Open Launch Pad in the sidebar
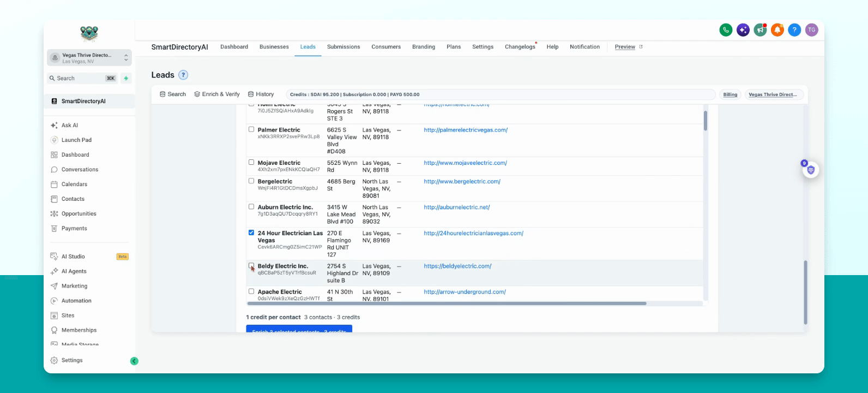The image size is (868, 393). click(76, 140)
